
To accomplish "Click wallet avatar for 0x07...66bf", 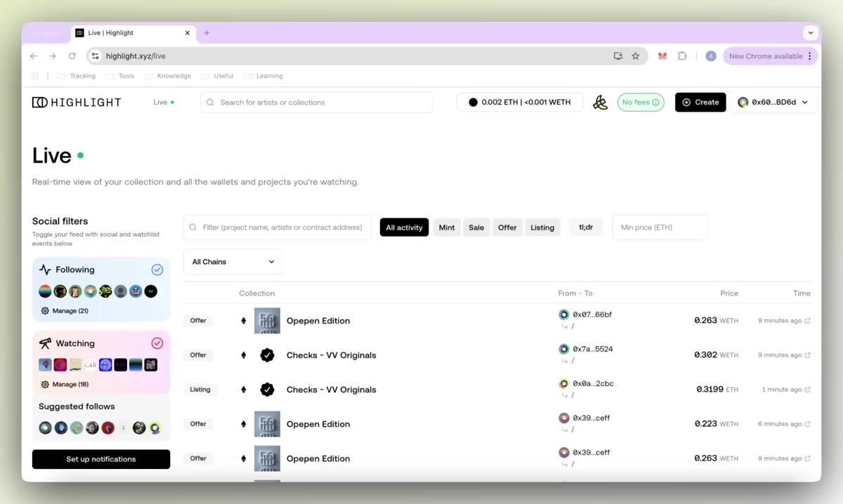I will click(x=563, y=314).
